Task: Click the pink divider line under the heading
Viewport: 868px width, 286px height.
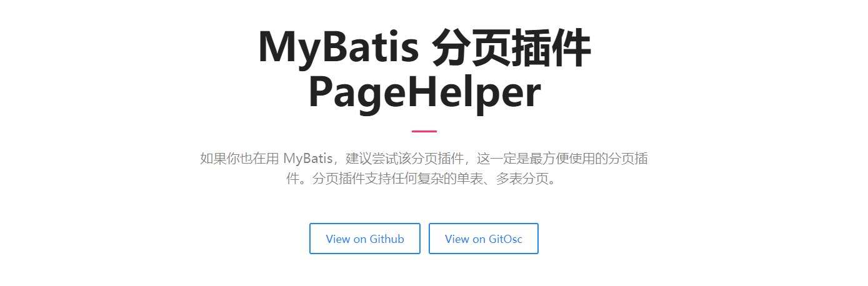Action: click(x=424, y=131)
